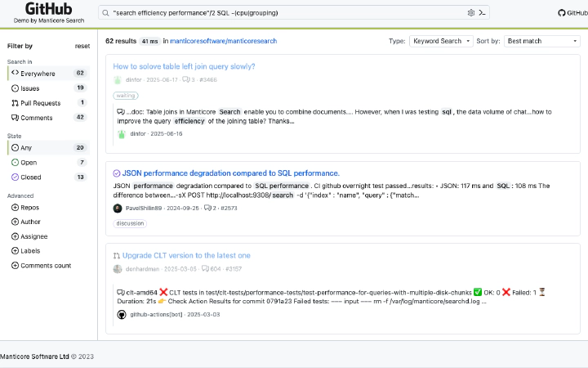Click the Comments speech bubble icon
This screenshot has height=368, width=588.
tap(15, 118)
